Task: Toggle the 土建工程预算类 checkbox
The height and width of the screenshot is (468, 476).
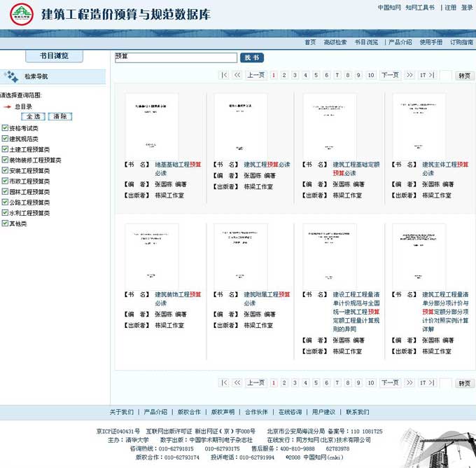Action: point(5,150)
